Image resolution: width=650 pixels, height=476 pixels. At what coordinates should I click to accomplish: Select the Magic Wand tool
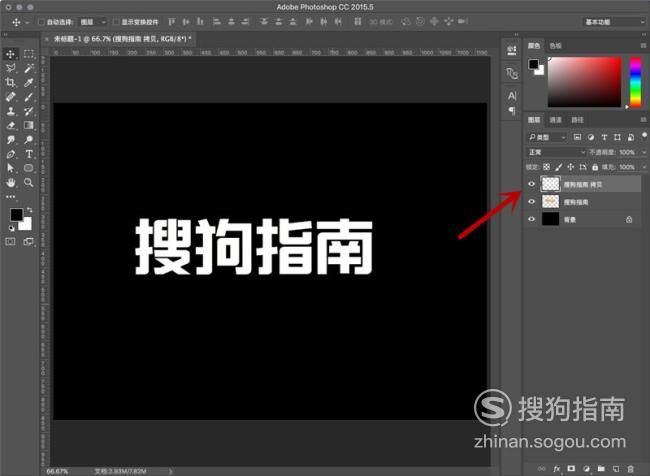(x=29, y=68)
